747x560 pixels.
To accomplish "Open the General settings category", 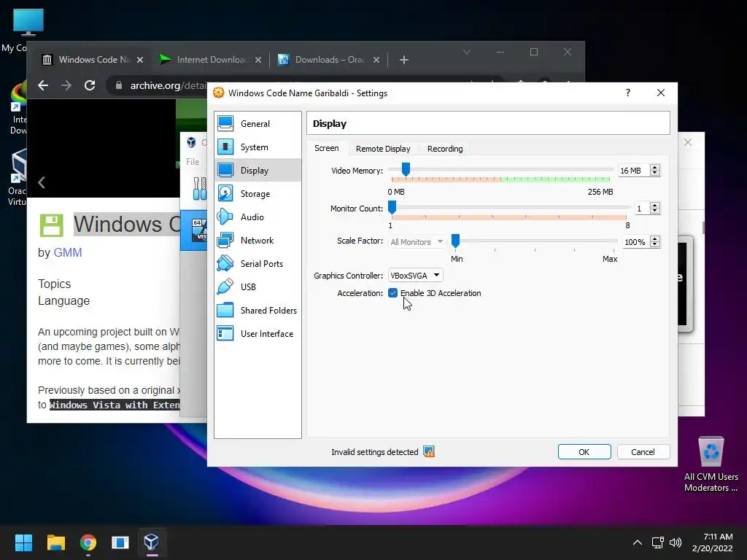I will coord(258,124).
